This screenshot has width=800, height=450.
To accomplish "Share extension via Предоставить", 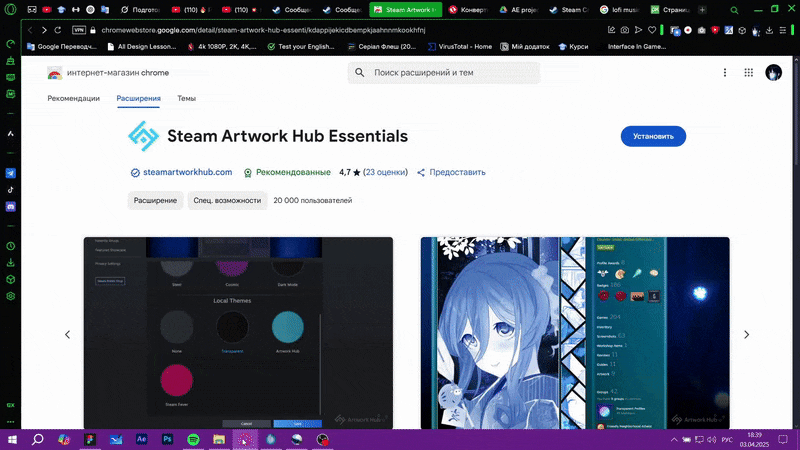I will [451, 172].
